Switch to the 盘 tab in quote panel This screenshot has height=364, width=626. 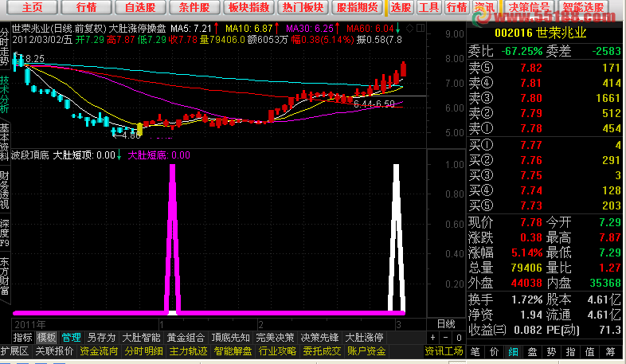tap(533, 351)
